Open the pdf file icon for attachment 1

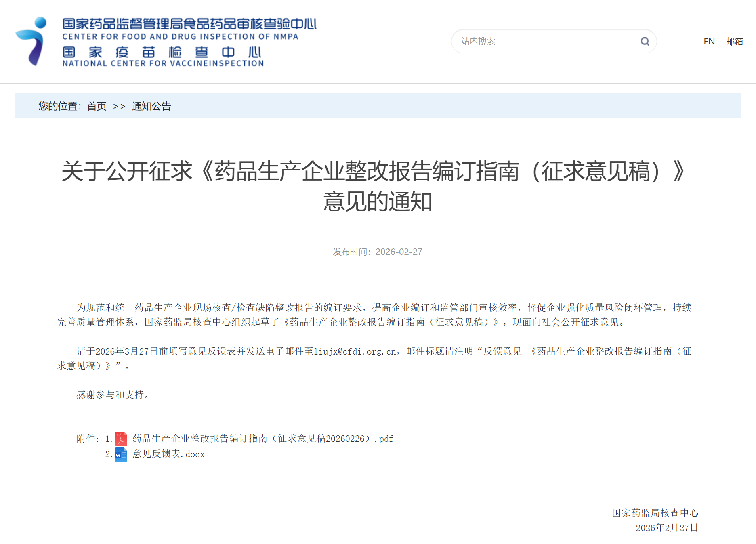tap(120, 439)
